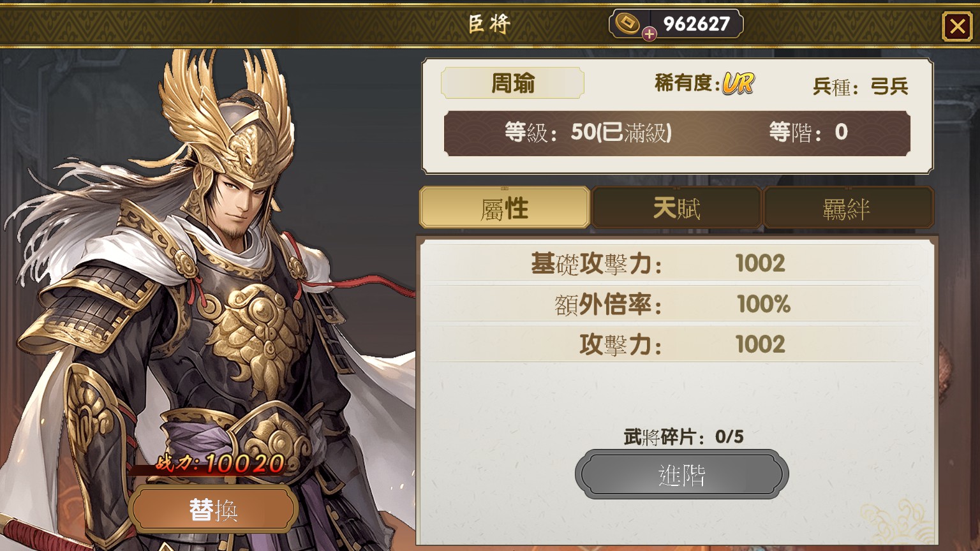Select the 額外倍率 100% row
This screenshot has height=551, width=980.
pos(675,304)
